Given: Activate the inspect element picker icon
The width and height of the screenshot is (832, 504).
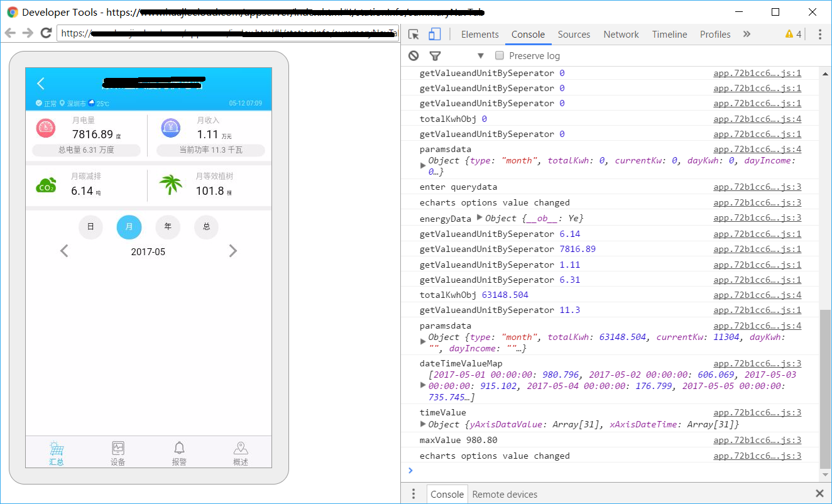Looking at the screenshot, I should tap(413, 35).
